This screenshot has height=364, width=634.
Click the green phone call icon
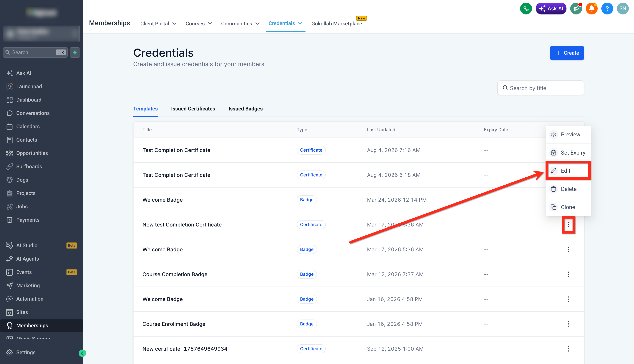(x=526, y=9)
